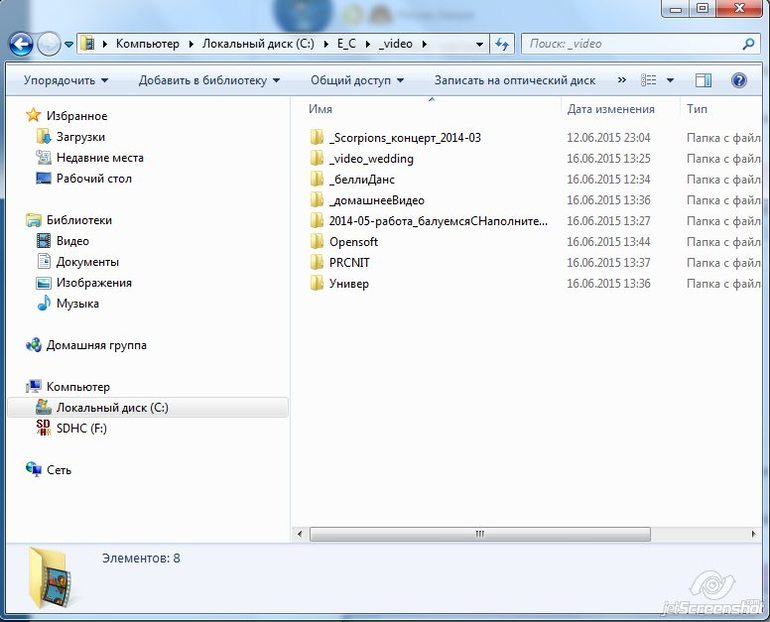Click inside the Поиск: _video search field
This screenshot has width=770, height=622.
point(630,44)
